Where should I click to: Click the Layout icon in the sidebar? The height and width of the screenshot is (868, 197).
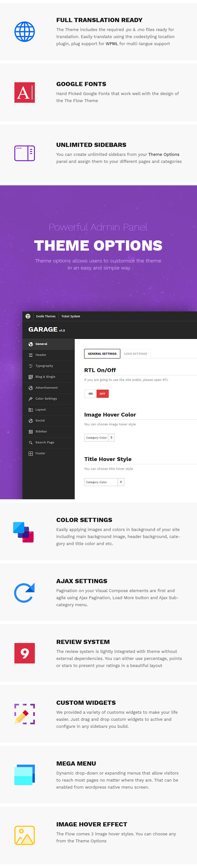pos(31,410)
